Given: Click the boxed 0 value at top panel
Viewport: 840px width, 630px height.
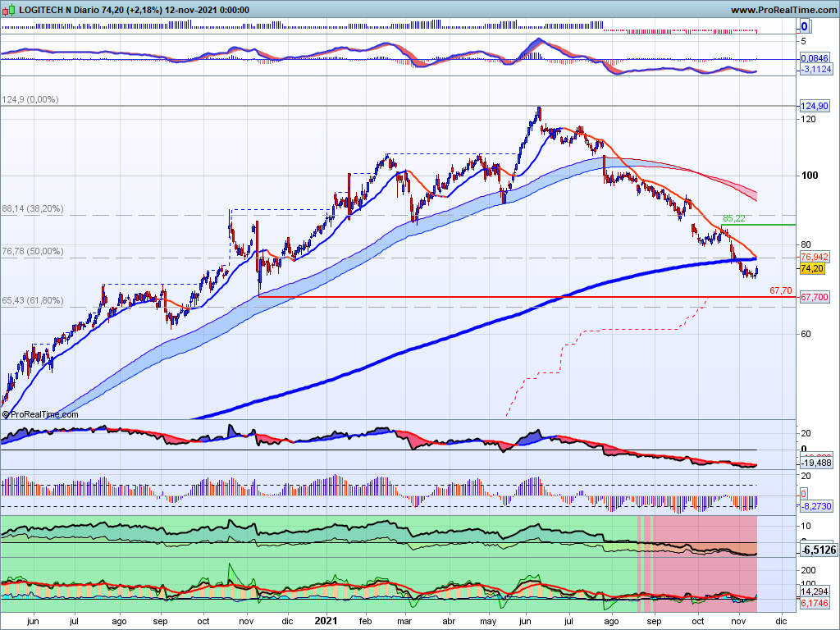Looking at the screenshot, I should [x=804, y=26].
